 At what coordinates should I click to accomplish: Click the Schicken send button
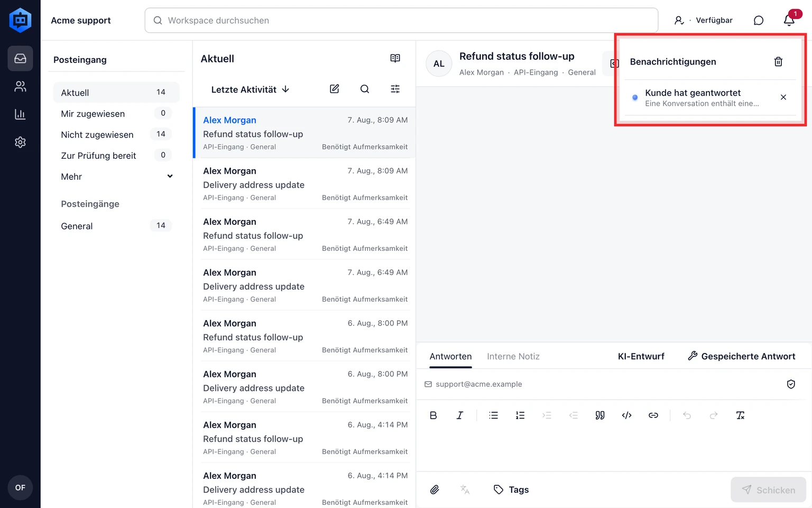(768, 490)
